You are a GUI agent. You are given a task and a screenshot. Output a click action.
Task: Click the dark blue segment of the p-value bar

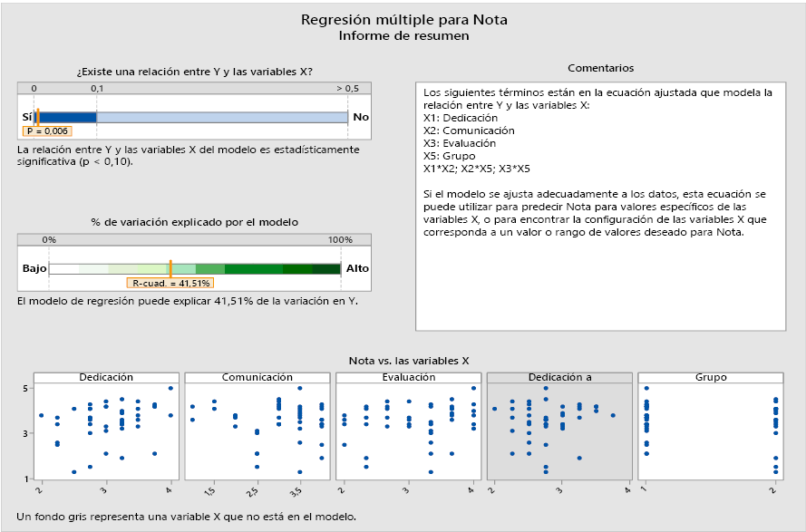pyautogui.click(x=68, y=117)
